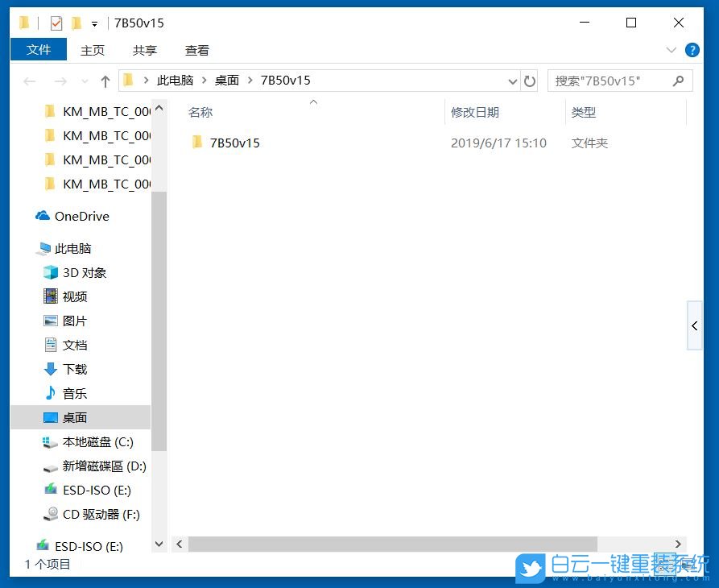Open the 文件 menu
Viewport: 719px width, 588px height.
point(38,49)
